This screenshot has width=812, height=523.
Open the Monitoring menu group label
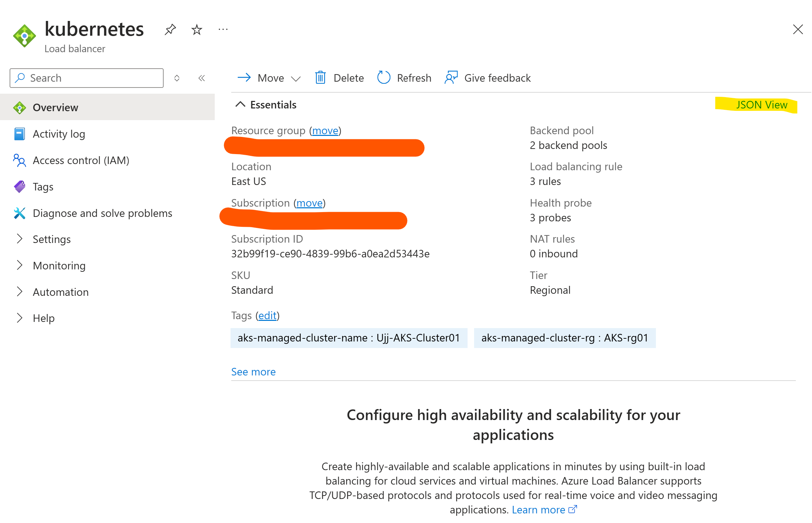click(x=59, y=266)
